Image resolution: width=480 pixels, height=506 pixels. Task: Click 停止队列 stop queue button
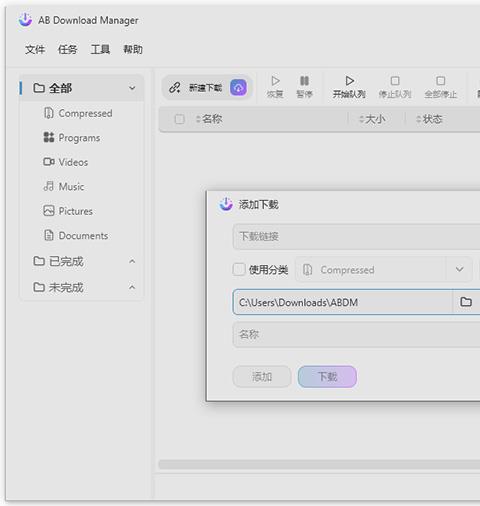[395, 87]
